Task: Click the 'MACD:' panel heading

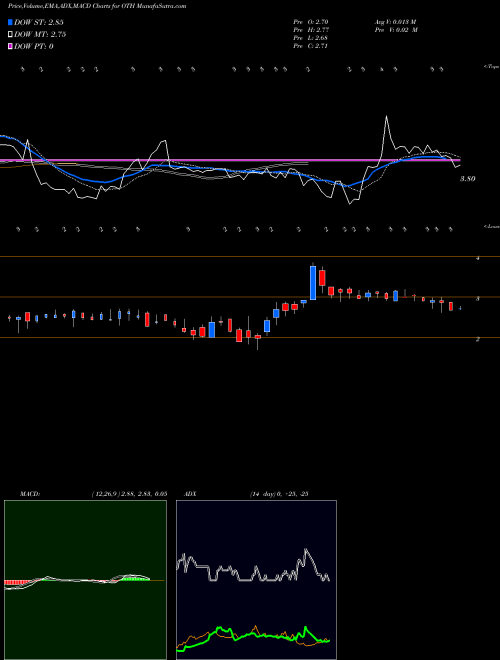Action: pos(29,494)
